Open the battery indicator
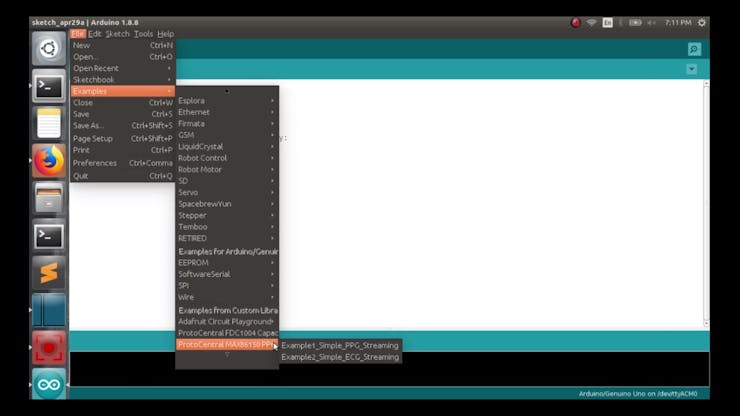This screenshot has width=740, height=416. coord(635,23)
